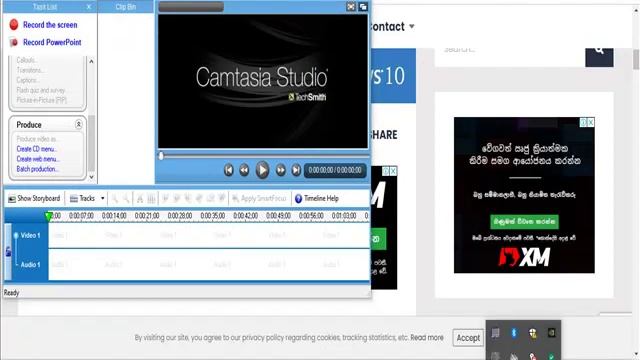Viewport: 640px width, 360px height.
Task: Open Create CD menu link
Action: pos(36,149)
